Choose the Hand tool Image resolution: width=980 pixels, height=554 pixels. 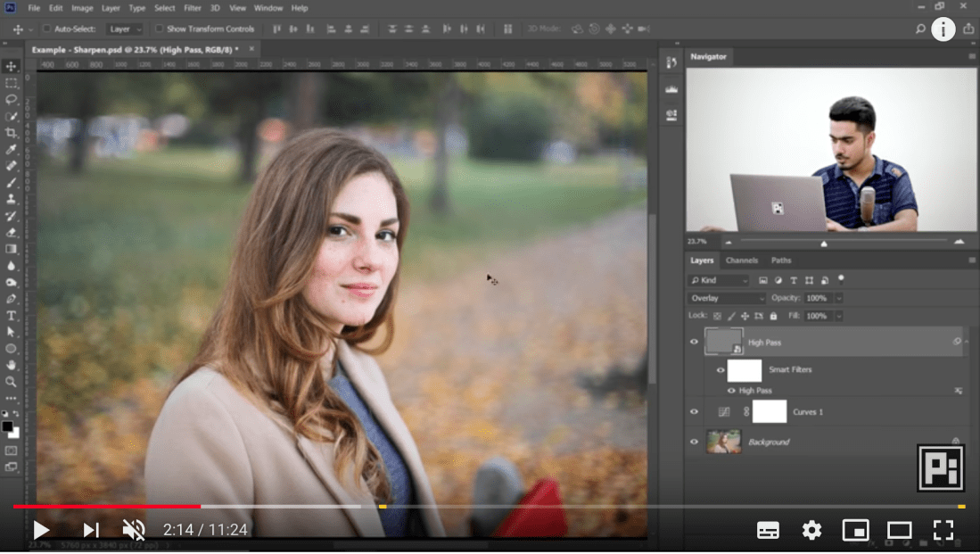(12, 365)
